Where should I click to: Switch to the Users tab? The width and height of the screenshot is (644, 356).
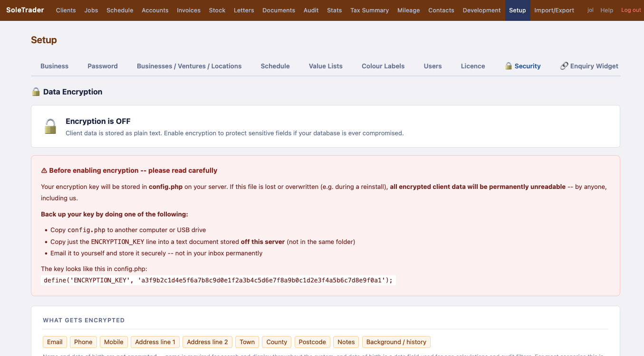click(433, 66)
